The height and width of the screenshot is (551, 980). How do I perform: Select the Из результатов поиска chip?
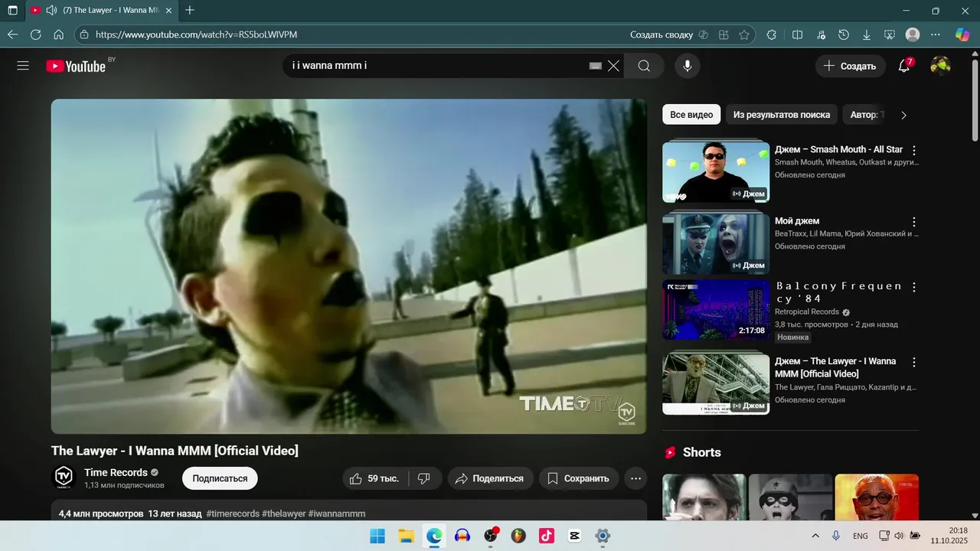[782, 115]
